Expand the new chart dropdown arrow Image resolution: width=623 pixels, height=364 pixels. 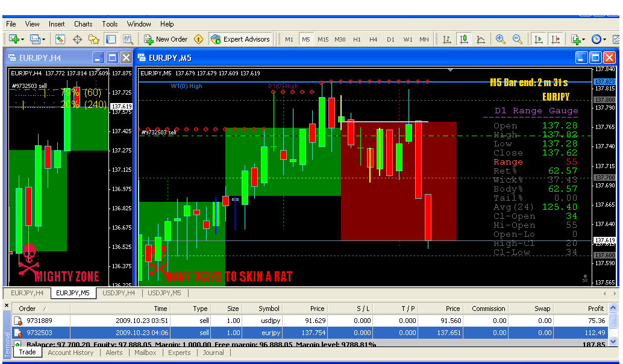coord(23,39)
